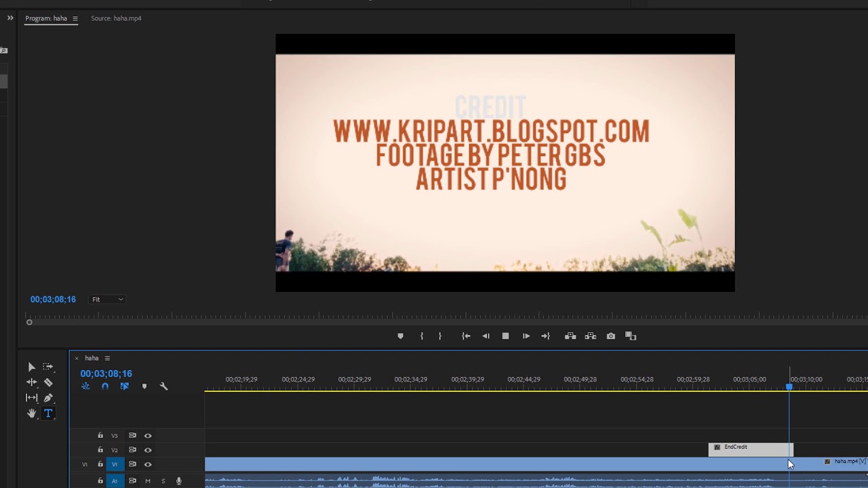The height and width of the screenshot is (488, 868).
Task: Go to In point
Action: point(466,336)
